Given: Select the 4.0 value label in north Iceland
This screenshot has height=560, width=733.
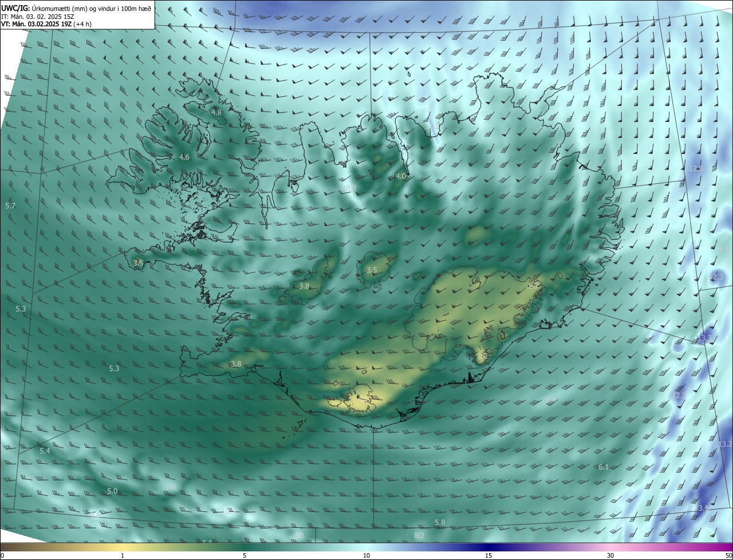Looking at the screenshot, I should pyautogui.click(x=401, y=176).
